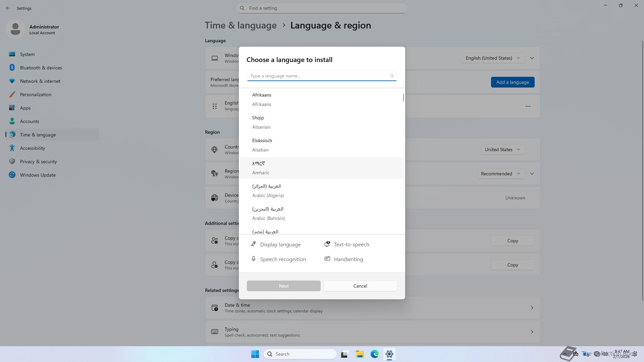Image resolution: width=644 pixels, height=362 pixels.
Task: Click the Task View taskbar icon
Action: 344,354
